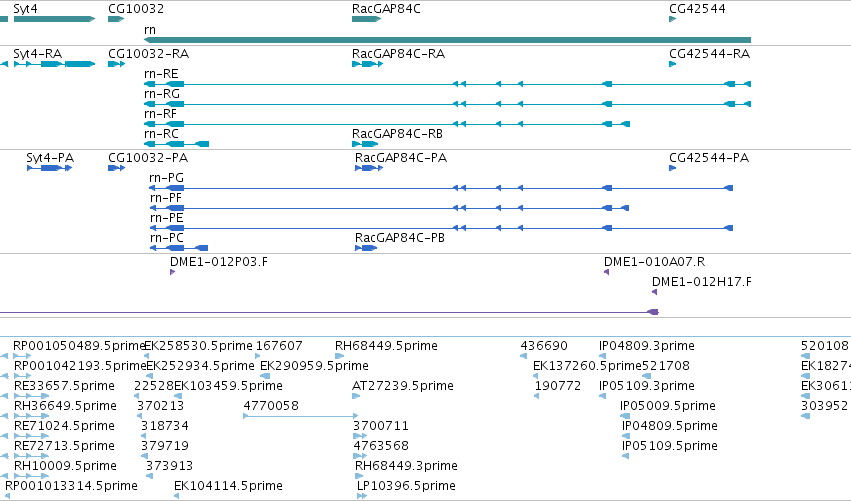
Task: Click the CG10032 gene label
Action: click(x=136, y=9)
